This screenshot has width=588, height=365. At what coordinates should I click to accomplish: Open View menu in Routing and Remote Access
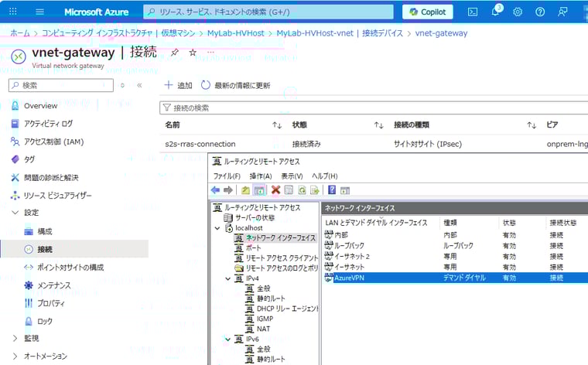pyautogui.click(x=292, y=176)
